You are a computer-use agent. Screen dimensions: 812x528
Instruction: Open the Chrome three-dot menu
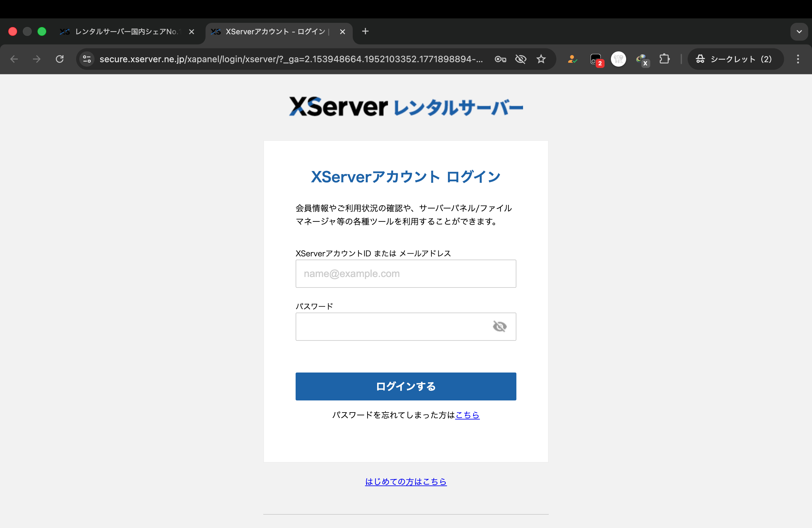(798, 59)
